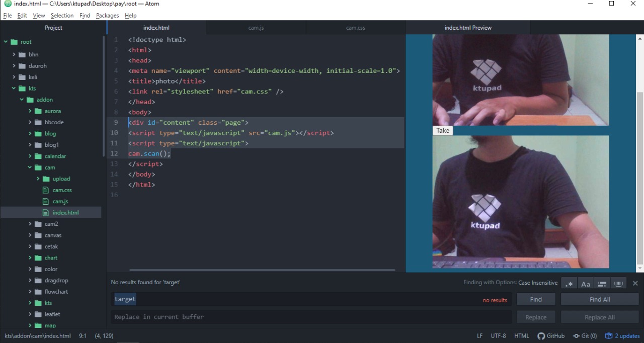
Task: Open '2 updates' in the status bar
Action: 622,335
